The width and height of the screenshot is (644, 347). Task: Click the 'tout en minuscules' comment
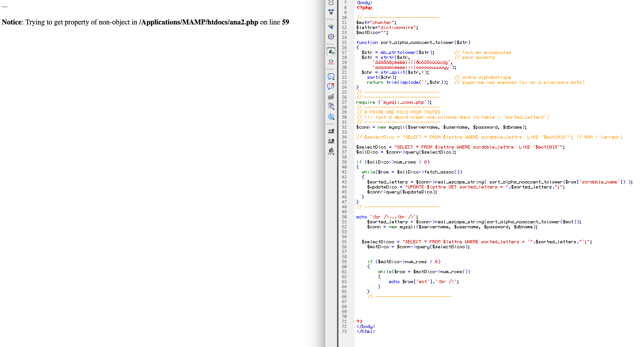click(x=482, y=53)
